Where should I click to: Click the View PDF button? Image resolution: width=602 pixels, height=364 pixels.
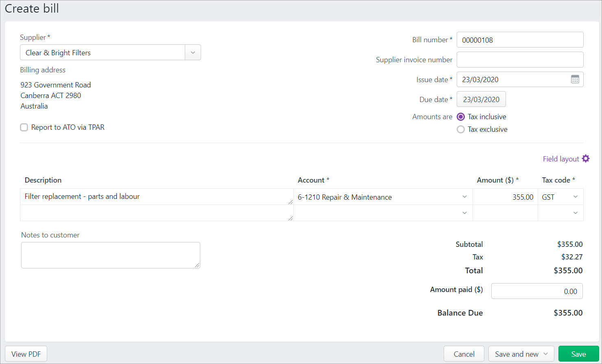click(26, 354)
